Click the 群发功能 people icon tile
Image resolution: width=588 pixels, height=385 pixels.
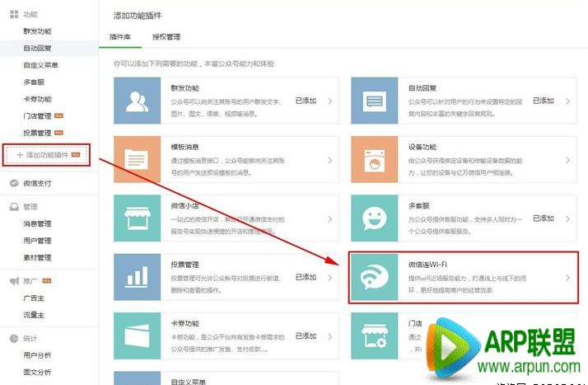[x=136, y=101]
